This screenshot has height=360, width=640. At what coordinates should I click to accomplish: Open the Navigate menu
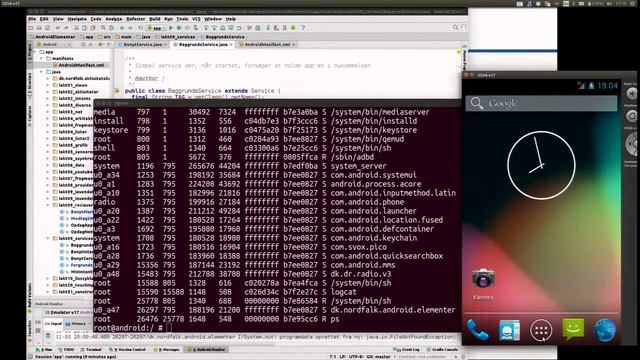point(77,19)
